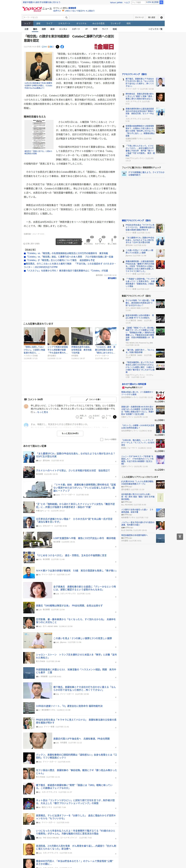The image size is (186, 868).
Task: Click the PayPay icon in paid articles section
Action: [x=123, y=388]
